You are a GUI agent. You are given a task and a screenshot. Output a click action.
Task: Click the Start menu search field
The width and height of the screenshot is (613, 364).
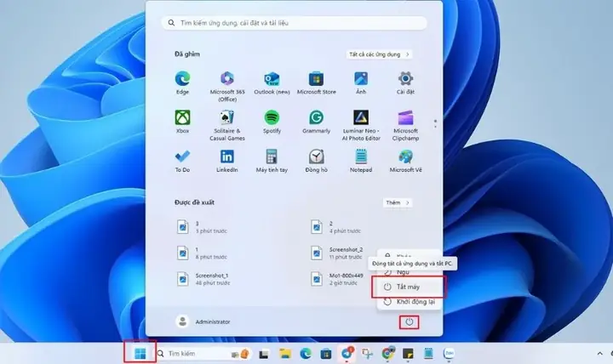click(294, 23)
